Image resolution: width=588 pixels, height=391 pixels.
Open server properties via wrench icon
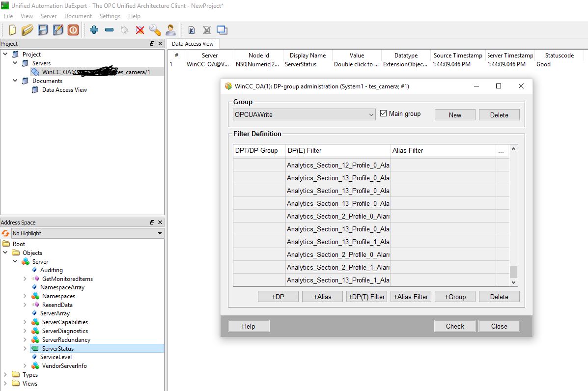[155, 30]
